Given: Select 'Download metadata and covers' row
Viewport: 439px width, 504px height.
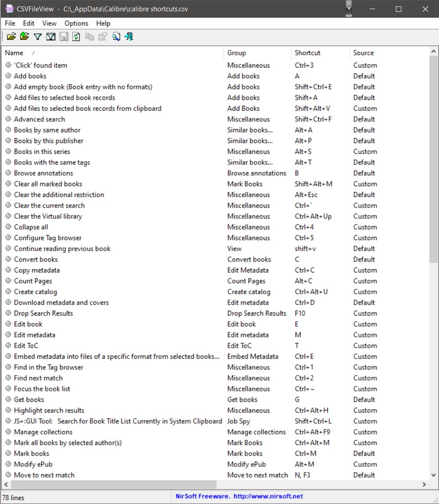Looking at the screenshot, I should tap(215, 302).
